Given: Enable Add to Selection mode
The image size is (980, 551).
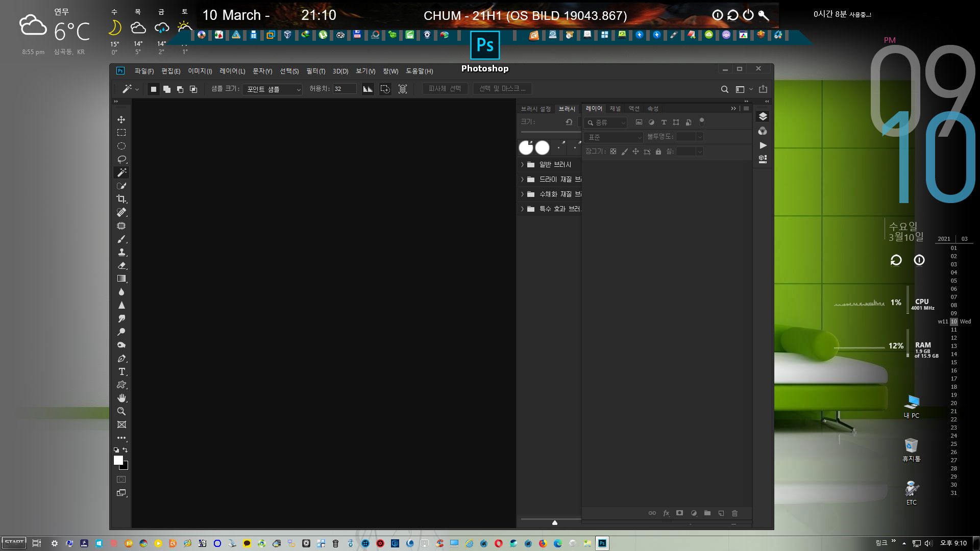Looking at the screenshot, I should (167, 89).
